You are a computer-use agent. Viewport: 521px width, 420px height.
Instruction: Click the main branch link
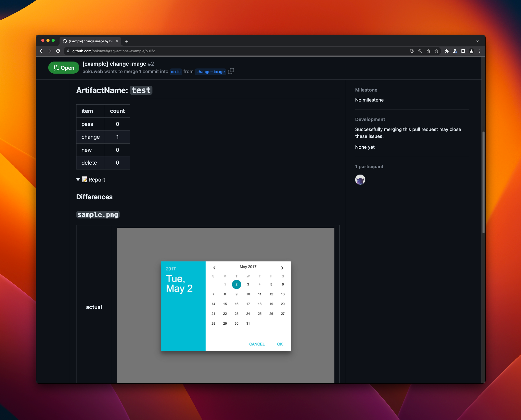[x=176, y=72]
